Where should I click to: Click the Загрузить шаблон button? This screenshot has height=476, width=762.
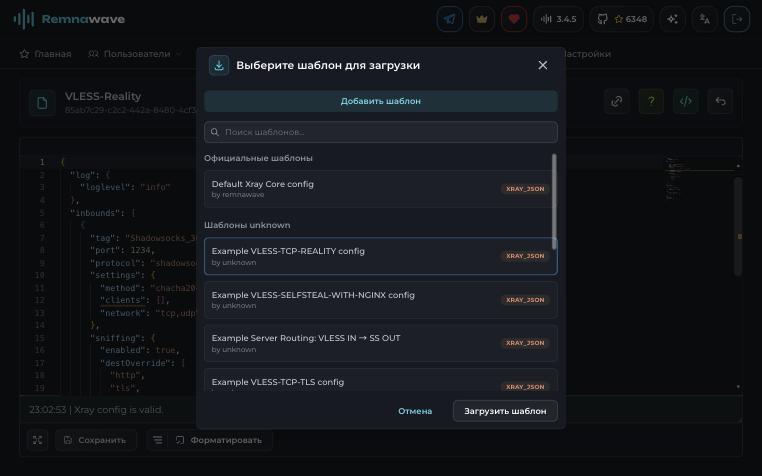click(x=505, y=411)
